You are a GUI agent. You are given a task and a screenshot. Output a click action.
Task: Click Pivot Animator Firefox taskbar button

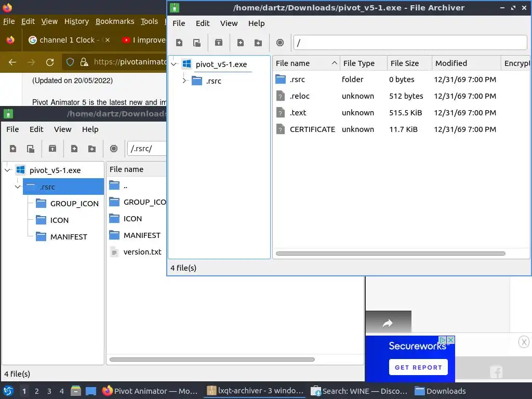point(151,391)
